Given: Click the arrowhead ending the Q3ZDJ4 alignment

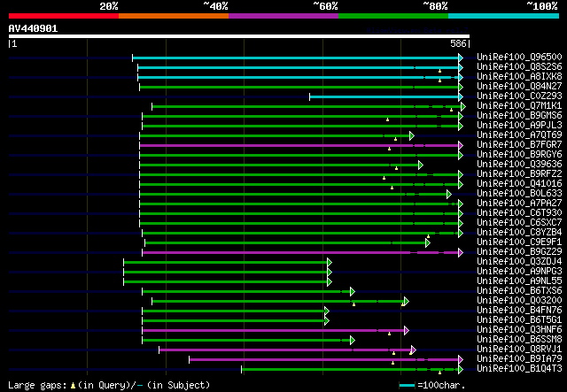Looking at the screenshot, I should (330, 262).
